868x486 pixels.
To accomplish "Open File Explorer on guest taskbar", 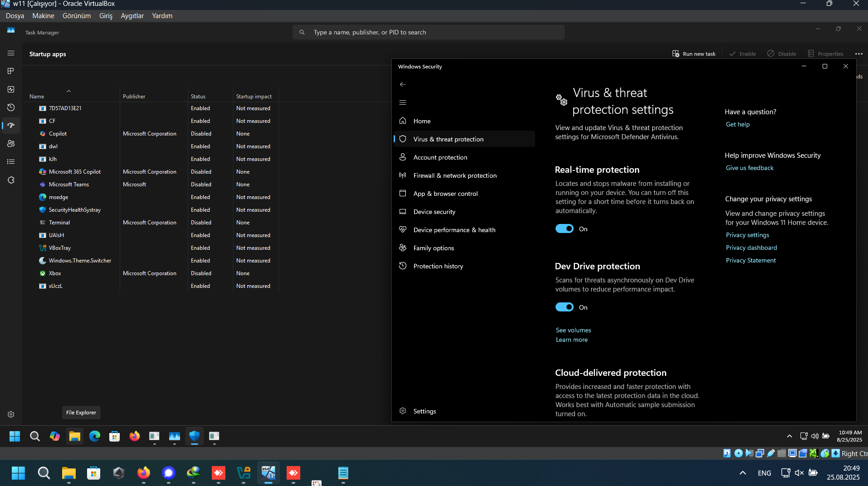I will click(75, 436).
